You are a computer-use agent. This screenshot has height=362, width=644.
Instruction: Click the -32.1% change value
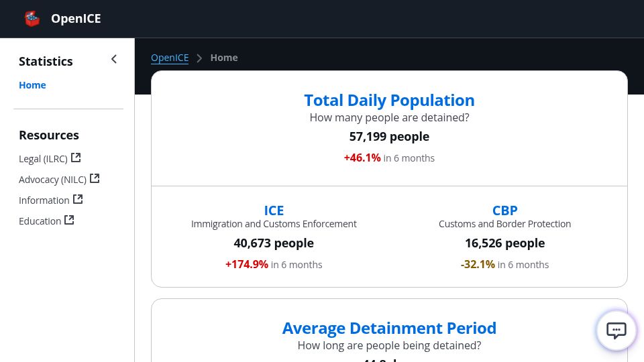(x=478, y=265)
